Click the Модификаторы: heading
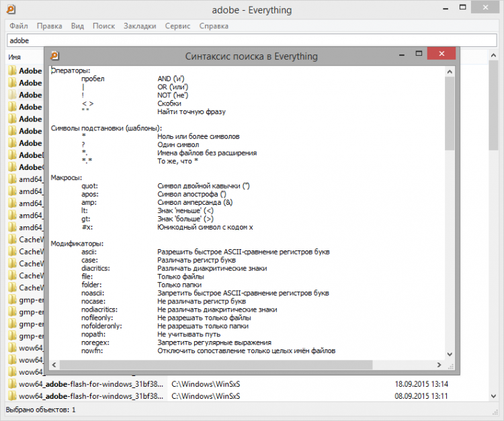 [77, 244]
